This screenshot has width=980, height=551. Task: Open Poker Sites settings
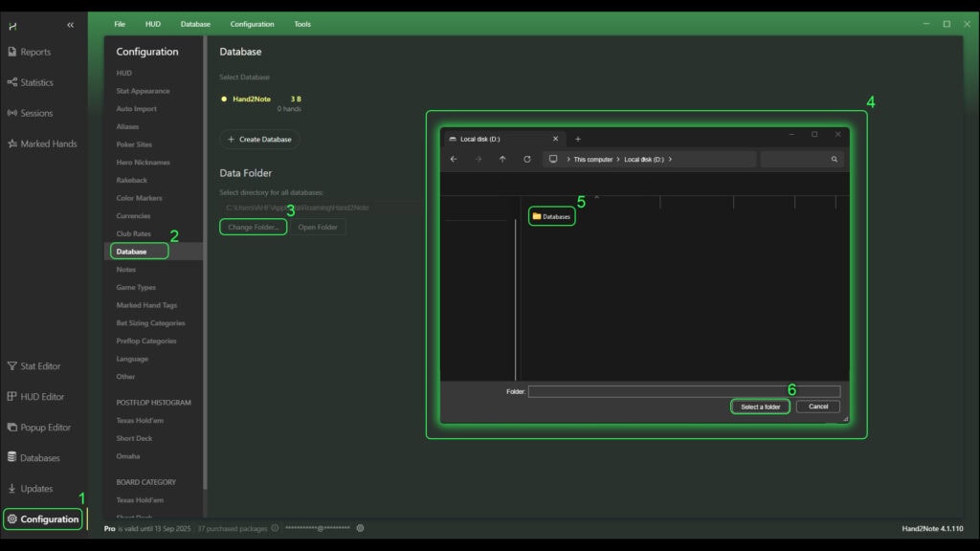tap(134, 144)
